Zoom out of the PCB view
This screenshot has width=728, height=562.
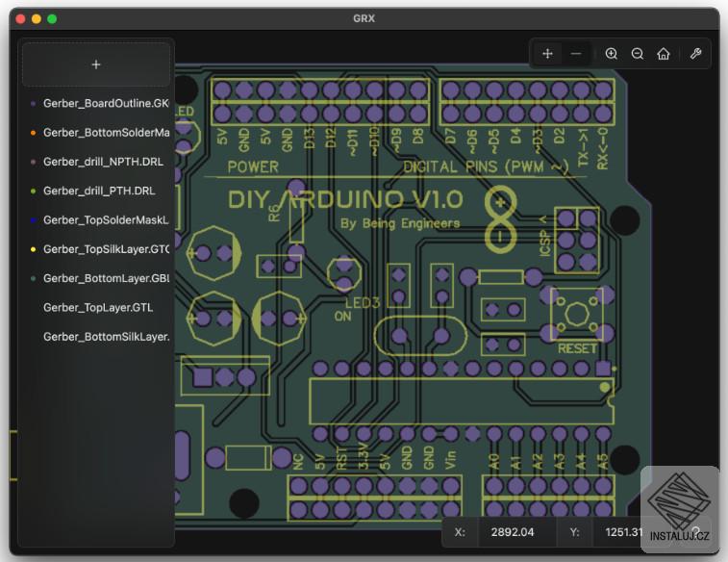[x=638, y=54]
